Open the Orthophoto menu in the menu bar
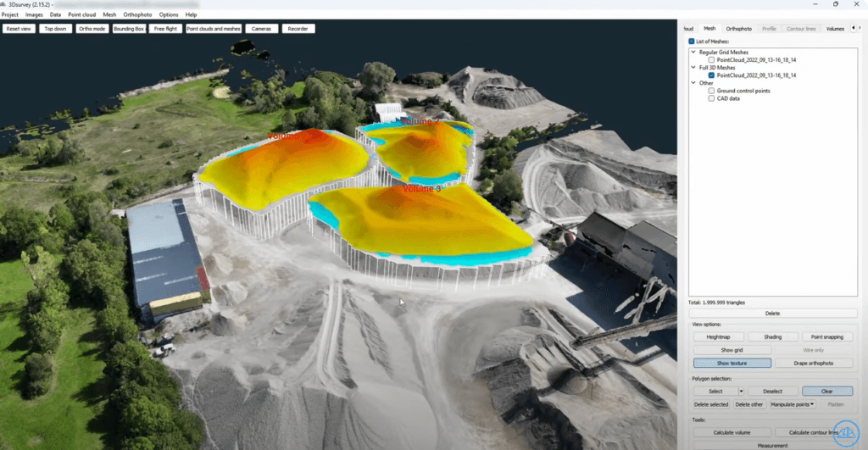This screenshot has height=450, width=868. 137,15
